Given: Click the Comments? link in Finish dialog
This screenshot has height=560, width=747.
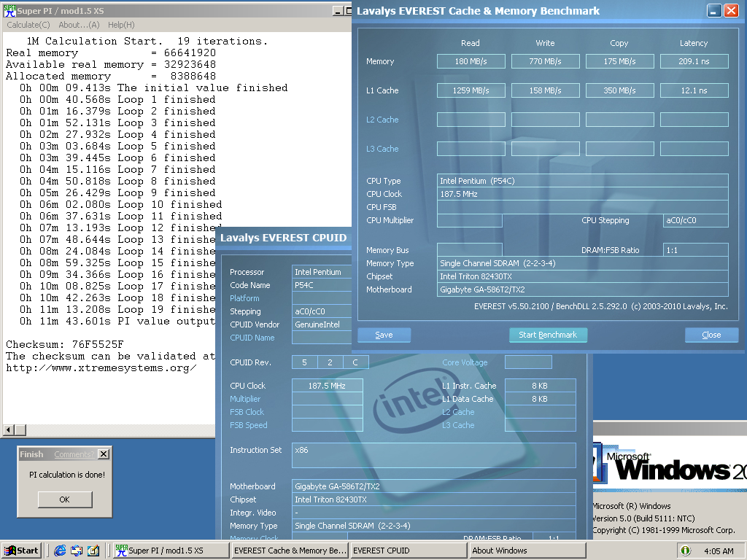Looking at the screenshot, I should pyautogui.click(x=74, y=454).
